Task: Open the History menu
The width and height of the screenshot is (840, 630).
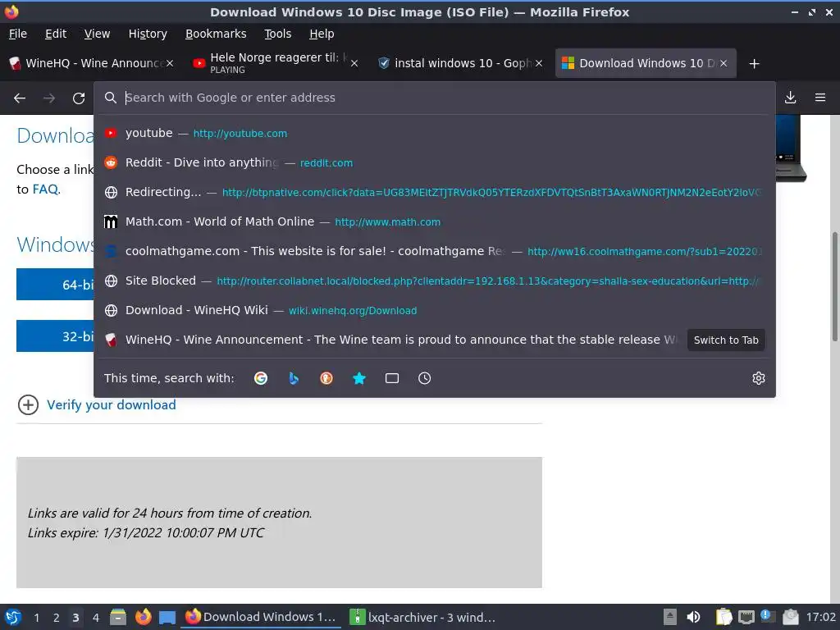Action: point(148,34)
